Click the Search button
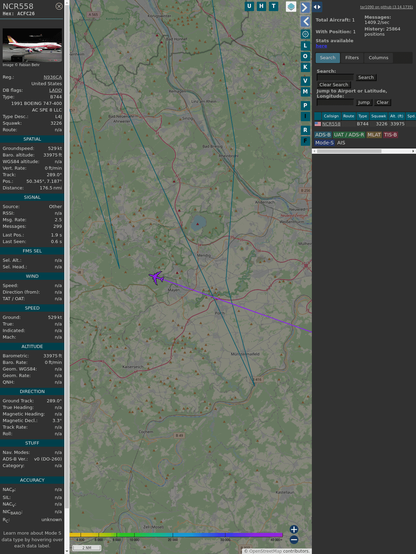416x554 pixels. coord(366,77)
